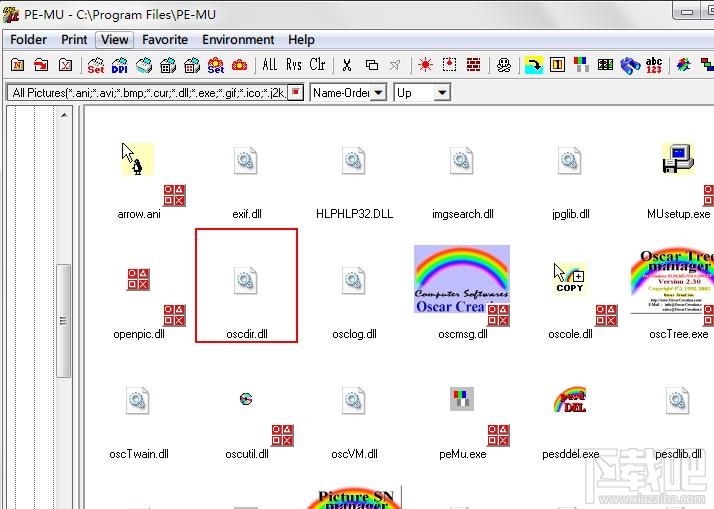Image resolution: width=714 pixels, height=509 pixels.
Task: Click the printer DPI toolbar icon
Action: pyautogui.click(x=120, y=65)
